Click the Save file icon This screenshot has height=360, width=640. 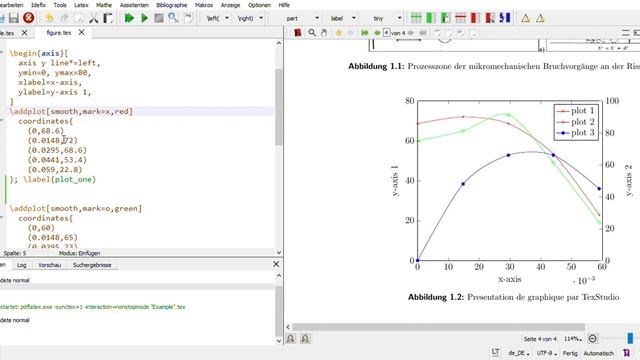(13, 18)
